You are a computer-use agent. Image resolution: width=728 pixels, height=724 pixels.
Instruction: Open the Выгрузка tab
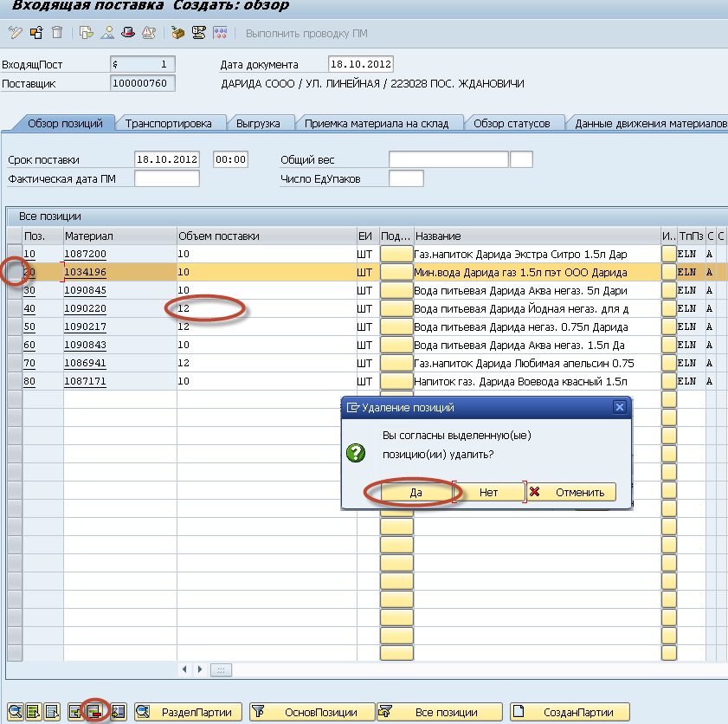point(258,124)
